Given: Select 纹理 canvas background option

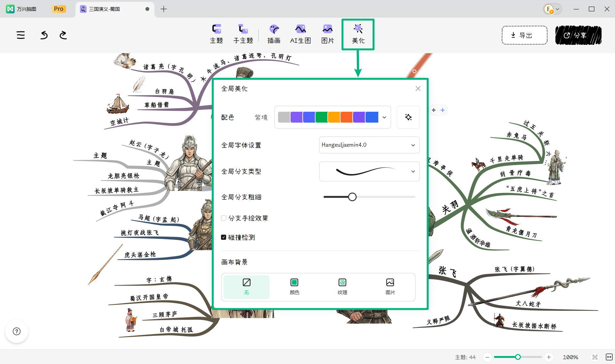Looking at the screenshot, I should [x=342, y=287].
